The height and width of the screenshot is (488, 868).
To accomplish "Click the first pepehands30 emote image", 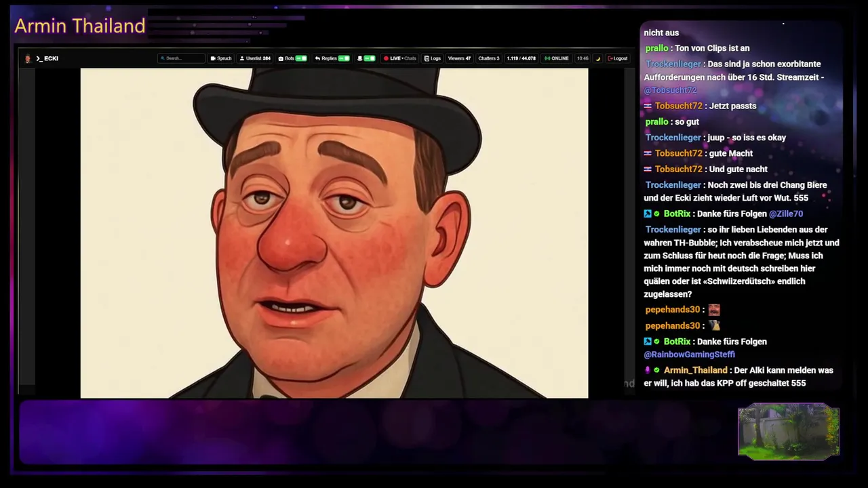I will coord(714,310).
